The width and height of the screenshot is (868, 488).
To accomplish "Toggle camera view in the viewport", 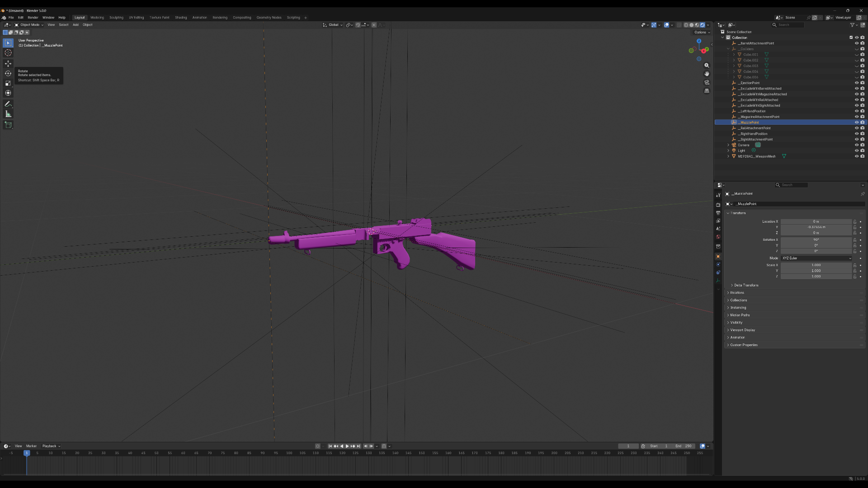I will [x=707, y=82].
